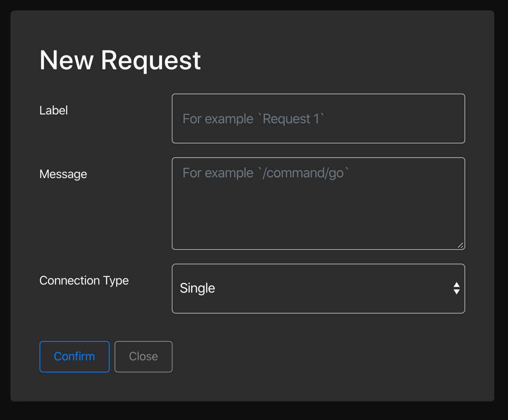The height and width of the screenshot is (420, 508).
Task: Click the empty right side of the Label field
Action: click(403, 119)
